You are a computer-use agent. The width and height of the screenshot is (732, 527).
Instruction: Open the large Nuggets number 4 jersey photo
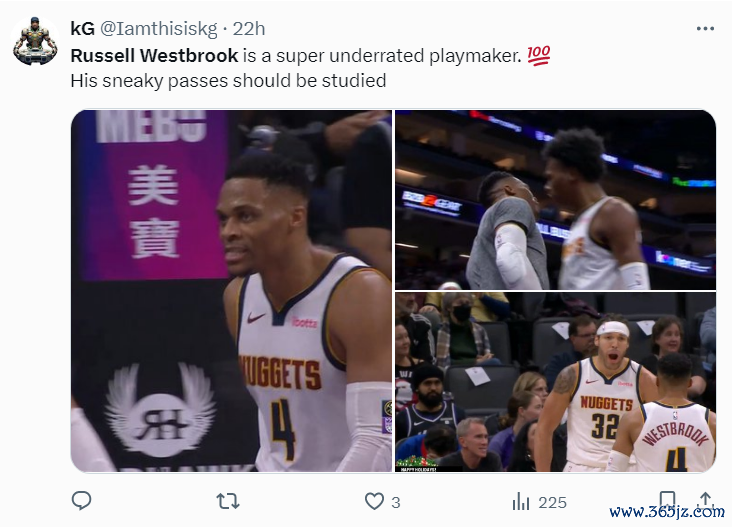(232, 291)
